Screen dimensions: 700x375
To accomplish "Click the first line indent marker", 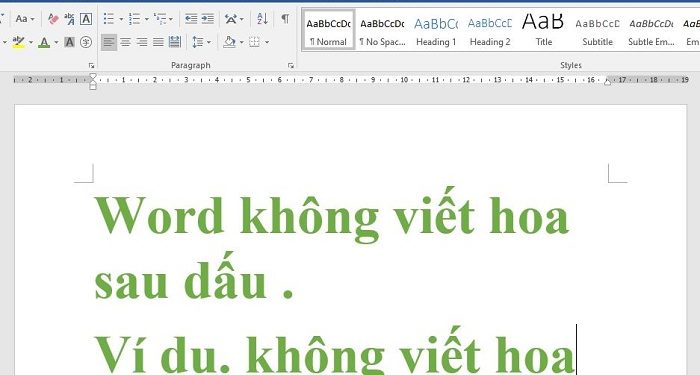I will click(93, 76).
